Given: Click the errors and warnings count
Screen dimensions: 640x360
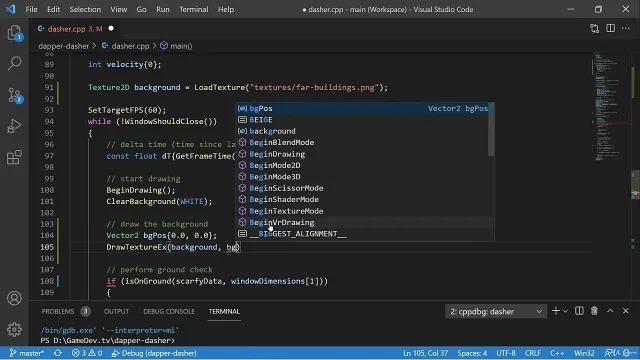Looking at the screenshot, I should click(87, 353).
